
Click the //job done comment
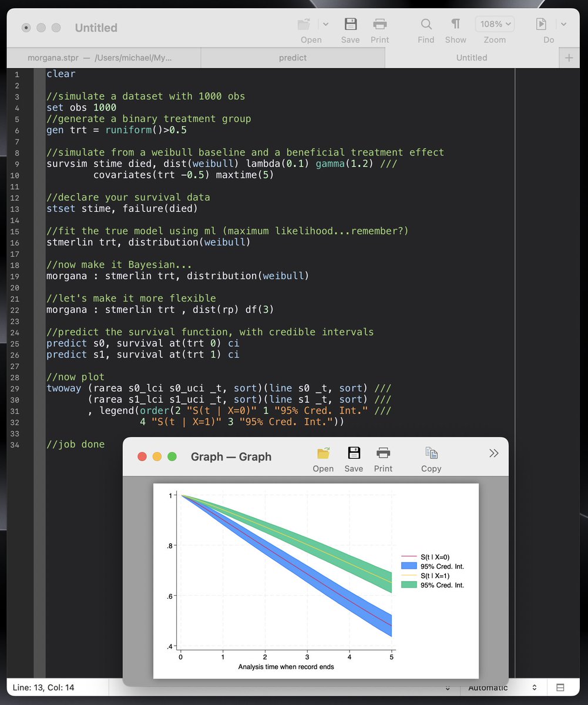76,444
